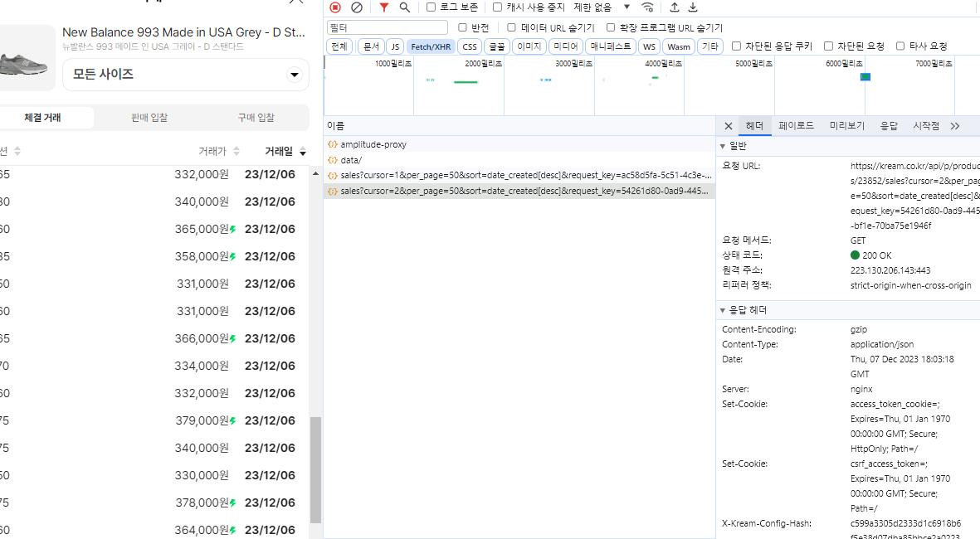
Task: Switch to 체결 거래 tab
Action: [43, 118]
